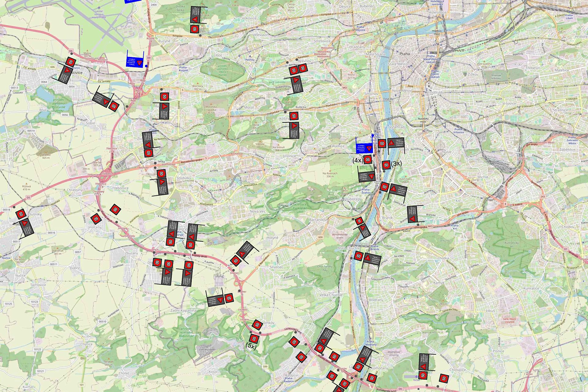Viewport: 588px width, 392px height.
Task: Select the 50 sign beside Zadní Kopanina board
Action: click(x=229, y=298)
